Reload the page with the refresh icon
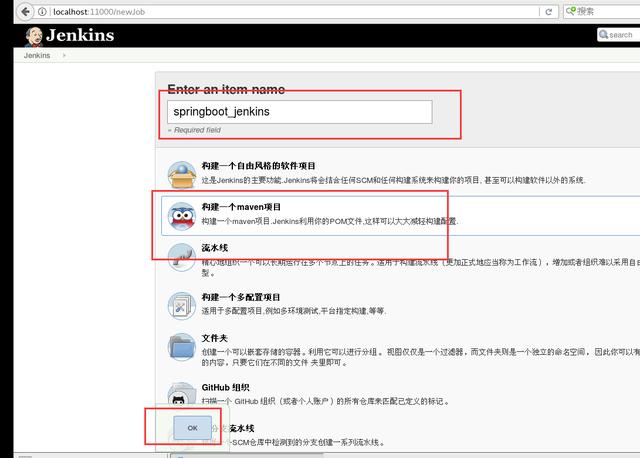Image resolution: width=640 pixels, height=458 pixels. [549, 12]
